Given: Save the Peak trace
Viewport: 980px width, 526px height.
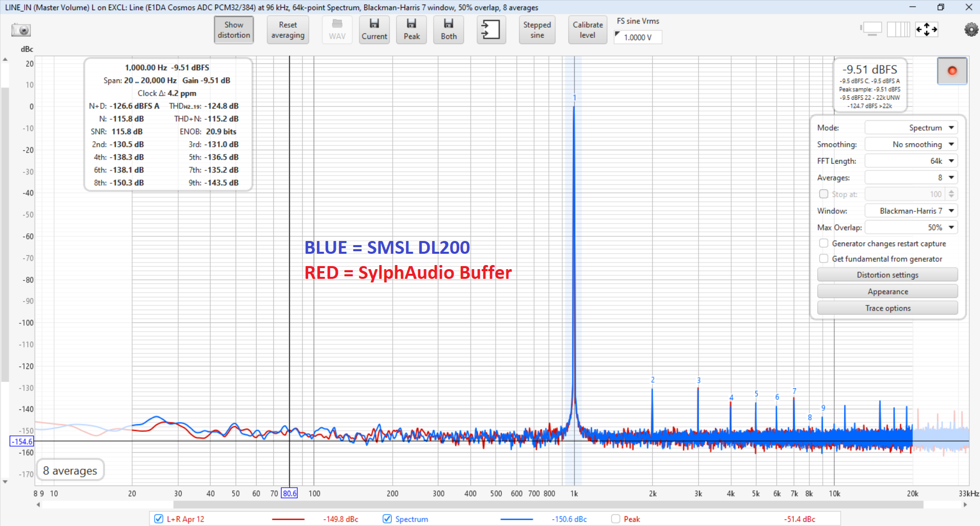Looking at the screenshot, I should (412, 30).
